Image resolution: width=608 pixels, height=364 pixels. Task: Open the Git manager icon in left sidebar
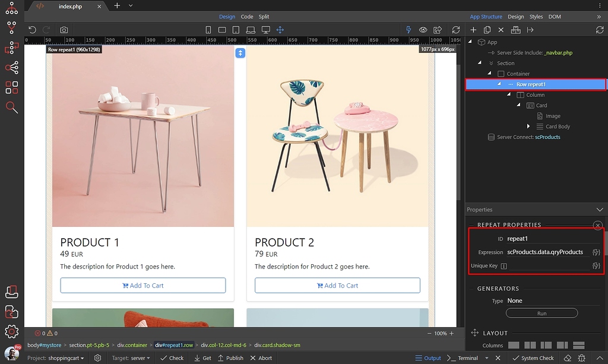point(12,27)
